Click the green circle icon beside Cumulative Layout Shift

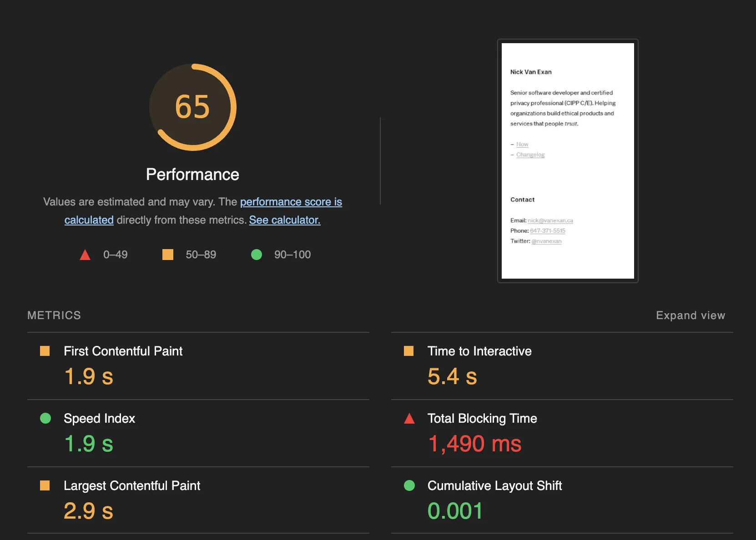coord(409,485)
